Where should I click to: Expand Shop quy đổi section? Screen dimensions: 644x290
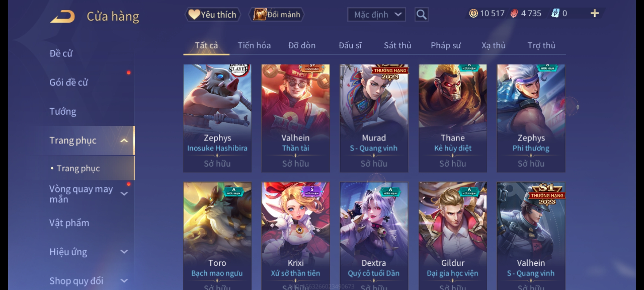pyautogui.click(x=124, y=281)
